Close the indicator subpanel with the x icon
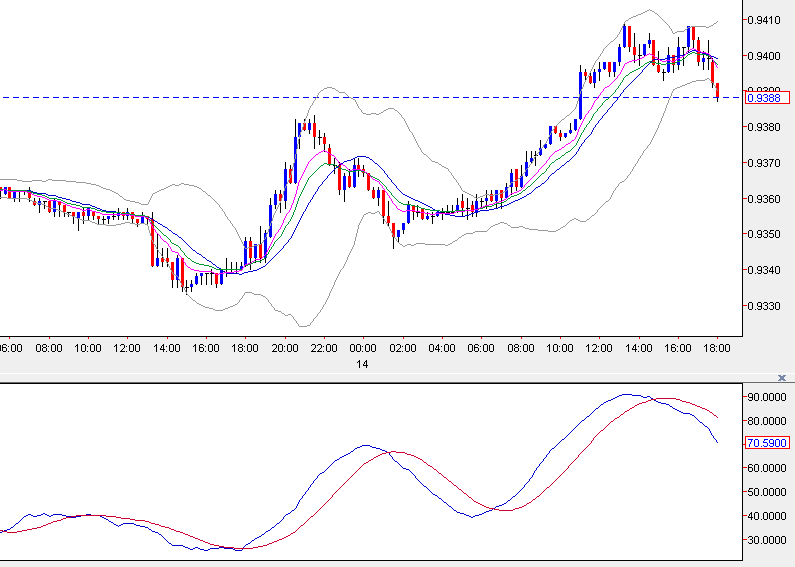Screen dimensions: 795x567 781,378
